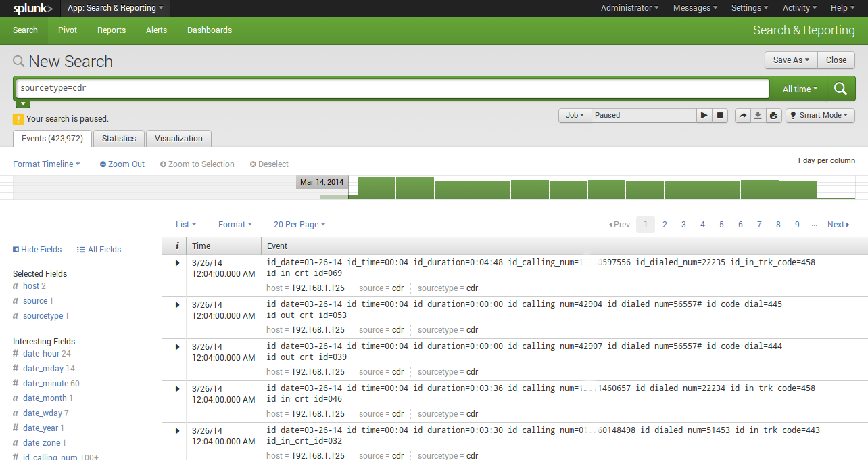Click the share job arrow icon
This screenshot has width=868, height=460.
(743, 116)
